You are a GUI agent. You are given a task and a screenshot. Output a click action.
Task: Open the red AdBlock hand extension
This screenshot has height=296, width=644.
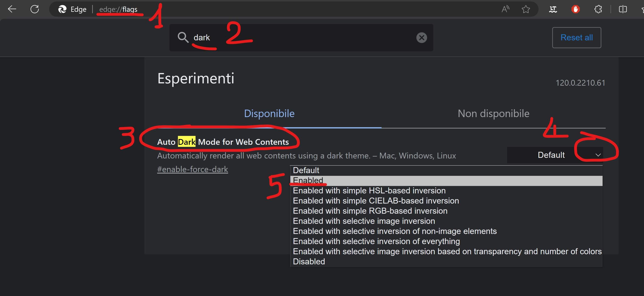(x=575, y=9)
